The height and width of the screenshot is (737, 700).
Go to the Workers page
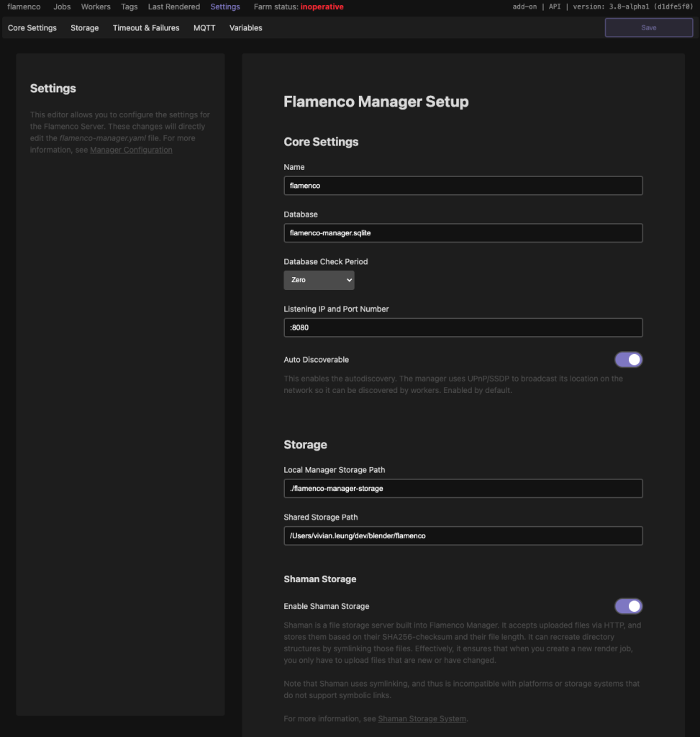[96, 6]
